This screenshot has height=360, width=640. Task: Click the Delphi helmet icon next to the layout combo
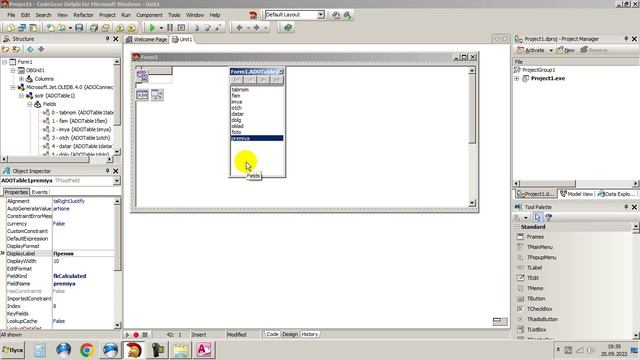[253, 15]
